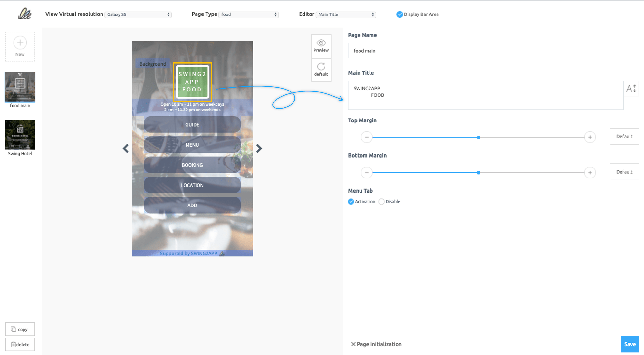Open View Virtual resolution dropdown
Image resolution: width=644 pixels, height=355 pixels.
(x=138, y=14)
